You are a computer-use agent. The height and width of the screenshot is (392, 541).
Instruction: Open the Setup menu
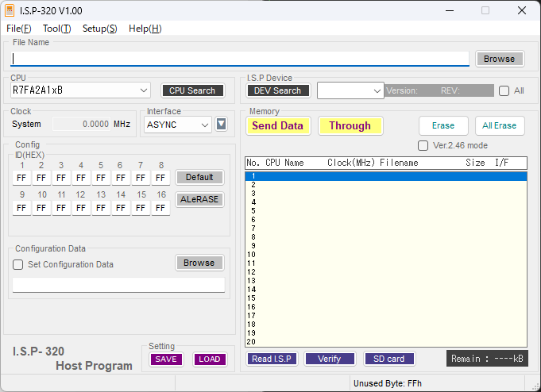coord(99,29)
